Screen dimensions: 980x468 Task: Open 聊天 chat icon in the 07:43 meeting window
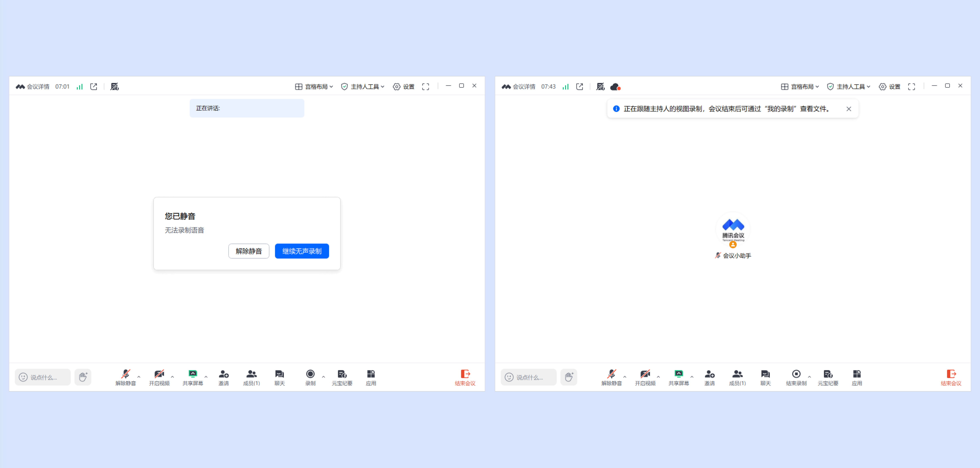[765, 374]
